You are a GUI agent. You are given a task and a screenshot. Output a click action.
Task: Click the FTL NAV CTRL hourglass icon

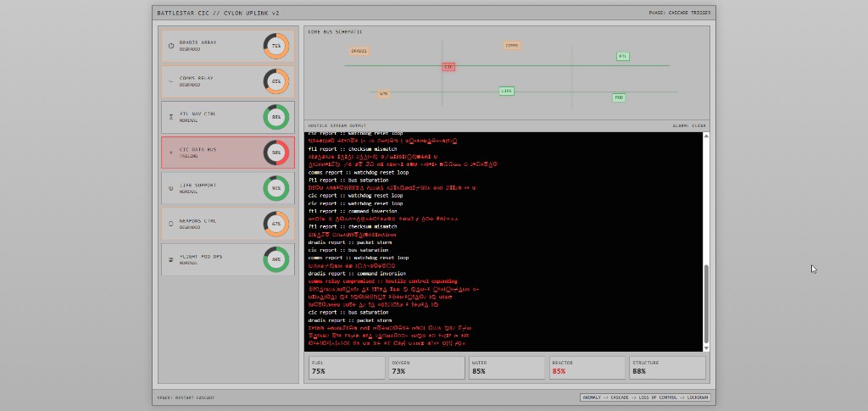tap(171, 117)
